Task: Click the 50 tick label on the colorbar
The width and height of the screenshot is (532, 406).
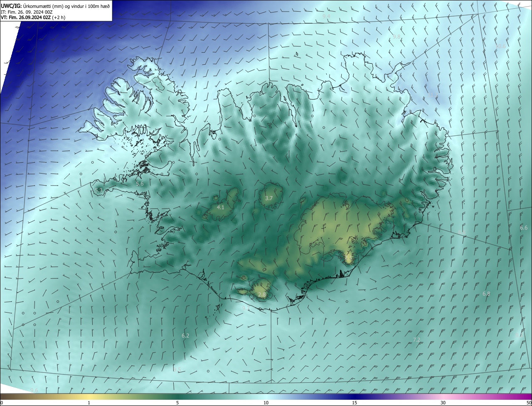Action: pyautogui.click(x=529, y=403)
